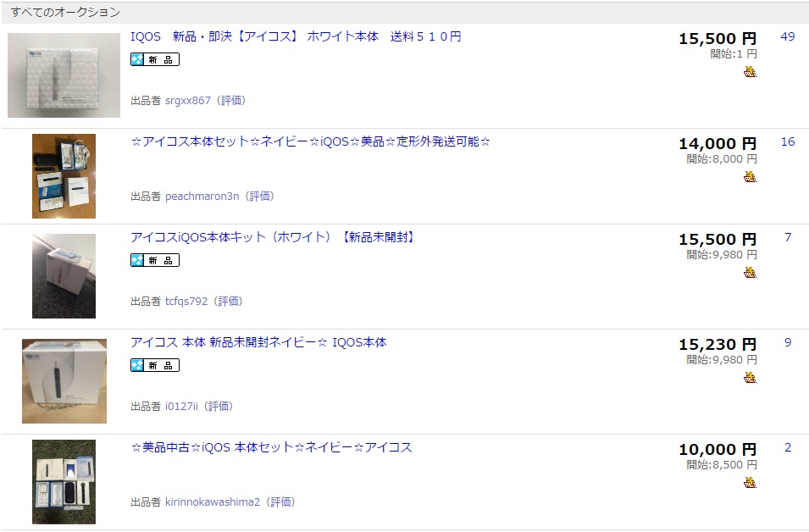Click starting price 開始:1 円
The width and height of the screenshot is (809, 532).
point(733,54)
